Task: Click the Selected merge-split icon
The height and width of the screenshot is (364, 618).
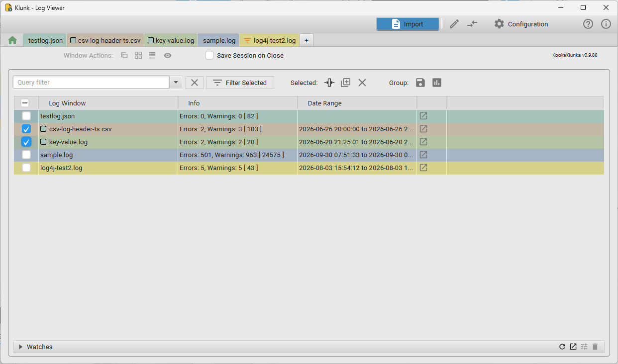Action: 329,83
